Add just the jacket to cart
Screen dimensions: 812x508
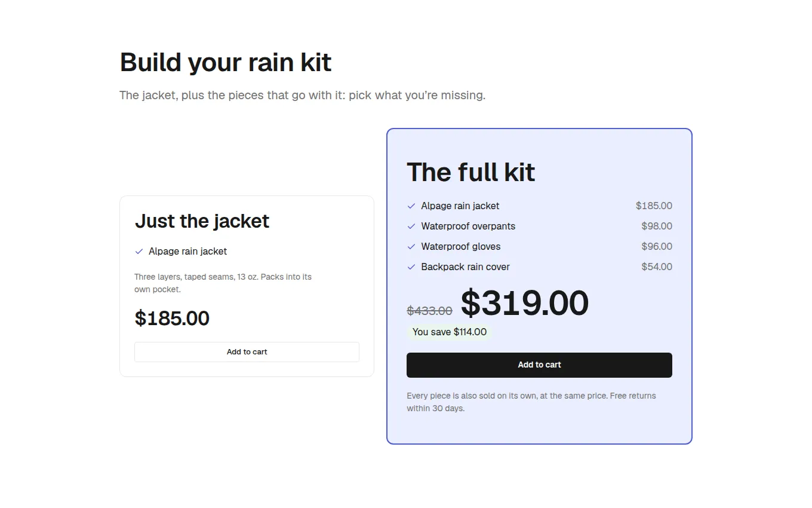click(247, 352)
